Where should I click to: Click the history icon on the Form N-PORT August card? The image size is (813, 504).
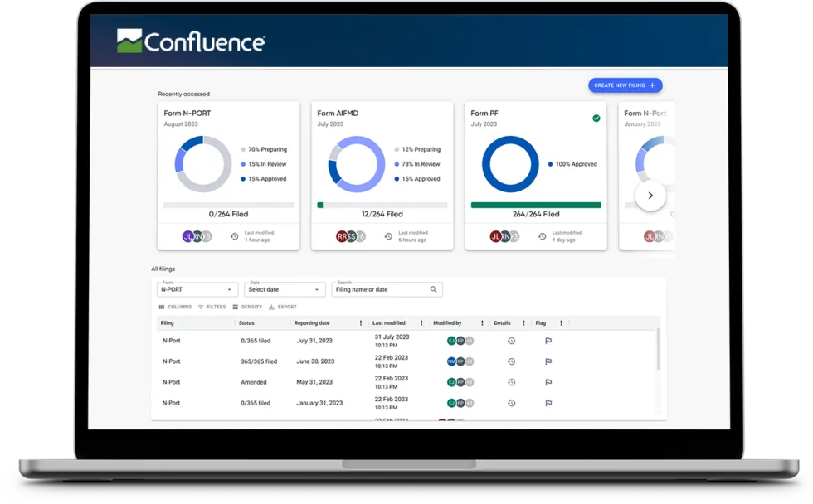[234, 237]
